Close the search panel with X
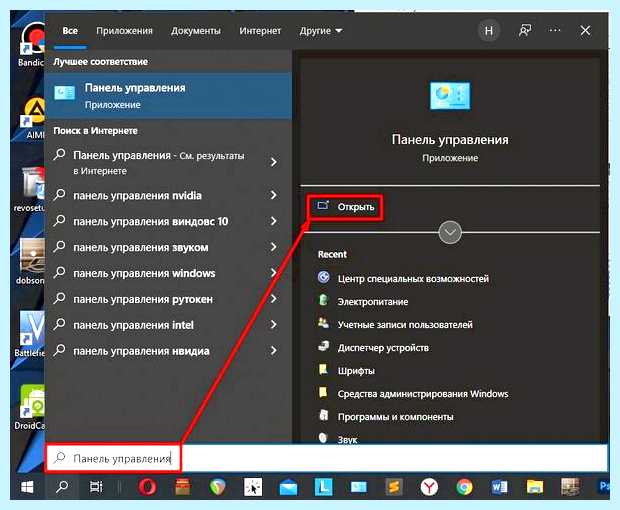This screenshot has height=510, width=620. coord(585,30)
